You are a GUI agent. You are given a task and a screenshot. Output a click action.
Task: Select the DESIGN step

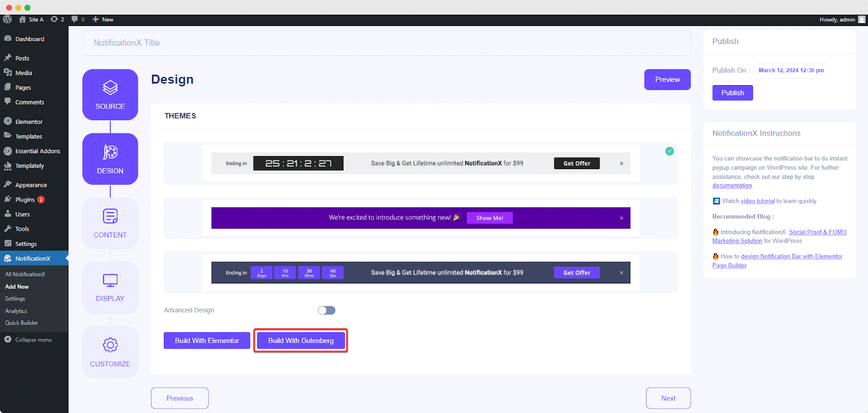[110, 159]
